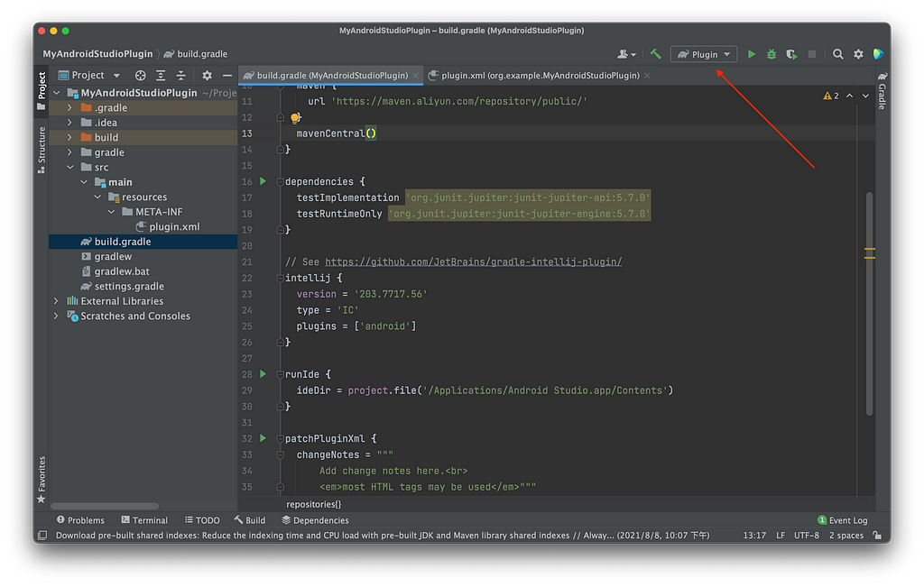Open the TODO tool window

[x=202, y=520]
